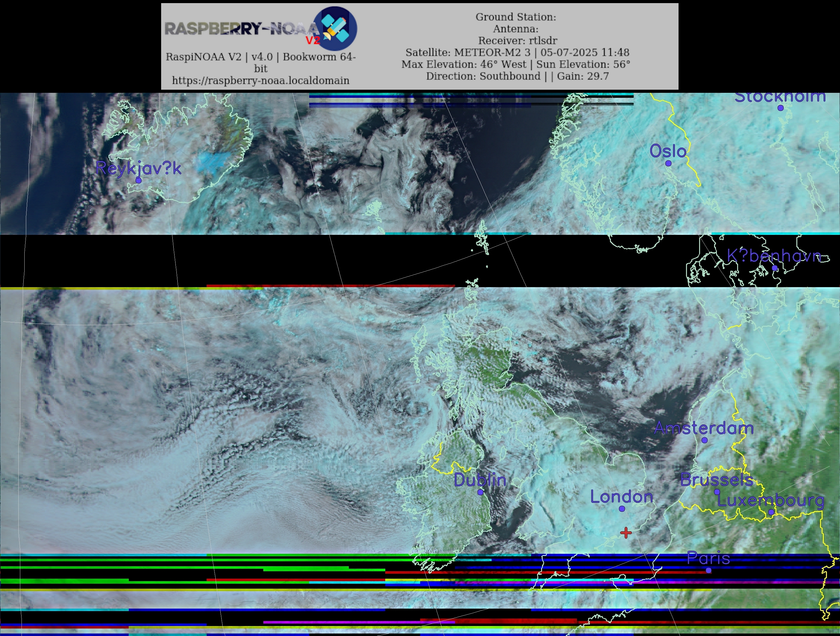Click the Stockholm city marker dot
The width and height of the screenshot is (840, 636).
(780, 108)
